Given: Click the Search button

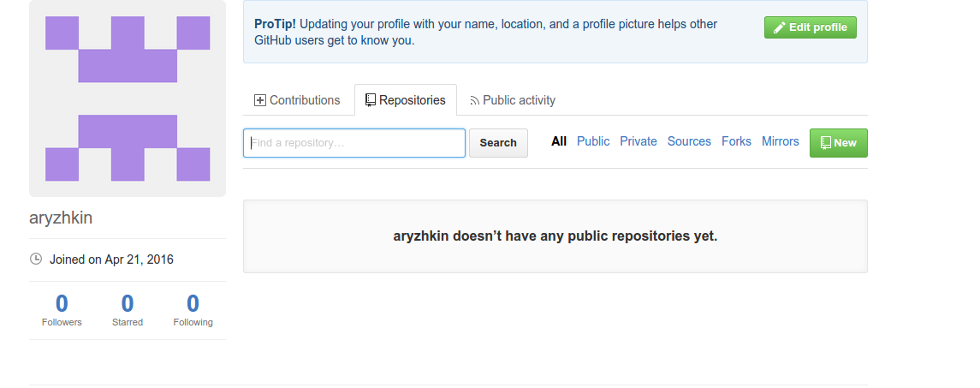Looking at the screenshot, I should coord(498,143).
